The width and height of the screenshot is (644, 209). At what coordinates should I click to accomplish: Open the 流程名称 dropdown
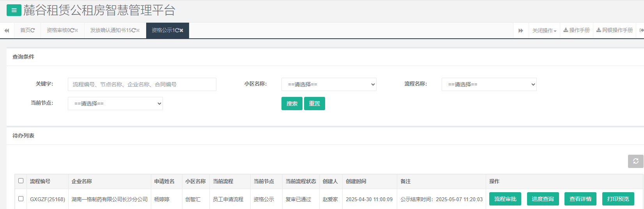click(x=489, y=84)
